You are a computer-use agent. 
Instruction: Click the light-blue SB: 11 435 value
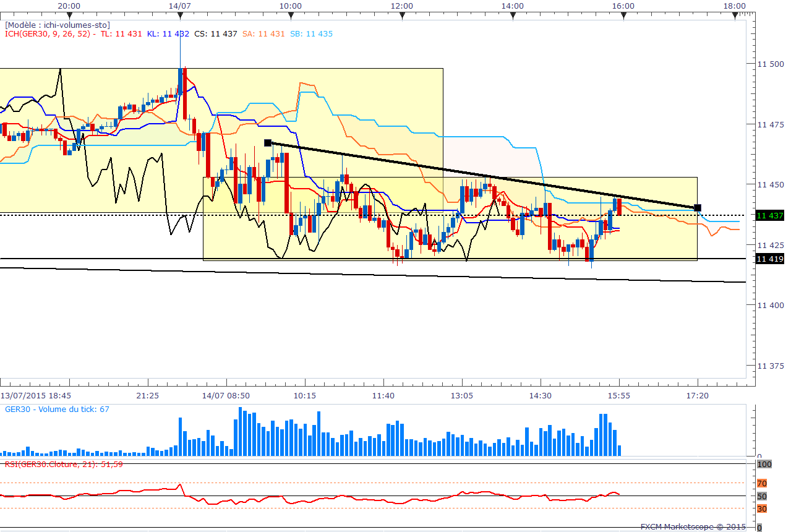[311, 33]
